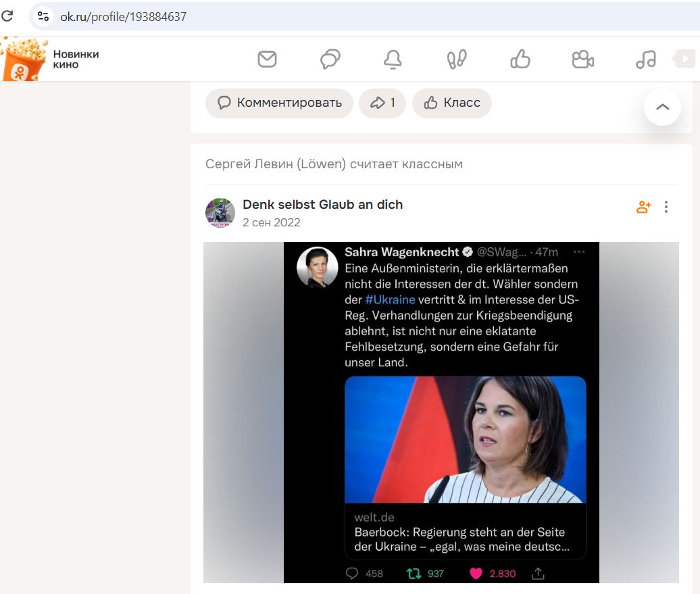Open site information icon in address bar

point(43,16)
